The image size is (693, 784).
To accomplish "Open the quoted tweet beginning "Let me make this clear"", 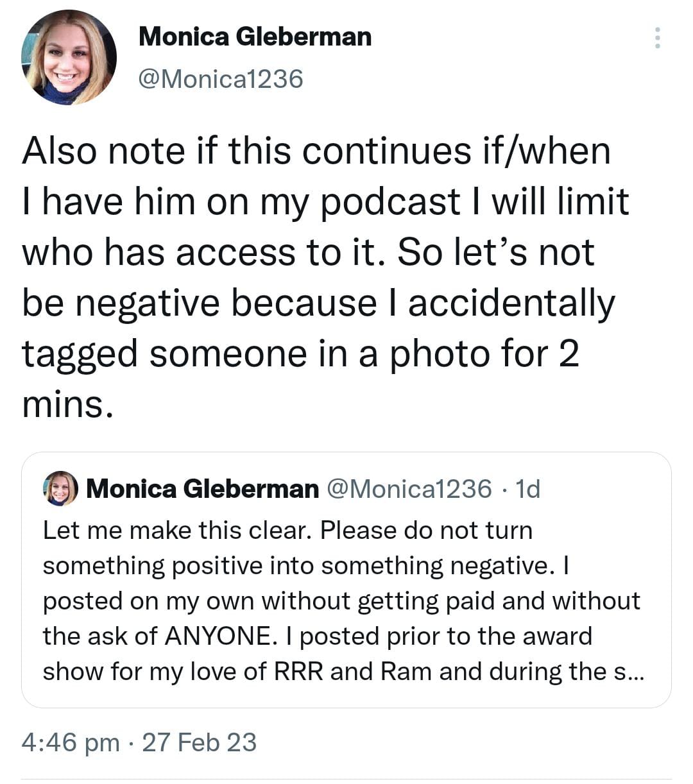I will click(x=346, y=580).
